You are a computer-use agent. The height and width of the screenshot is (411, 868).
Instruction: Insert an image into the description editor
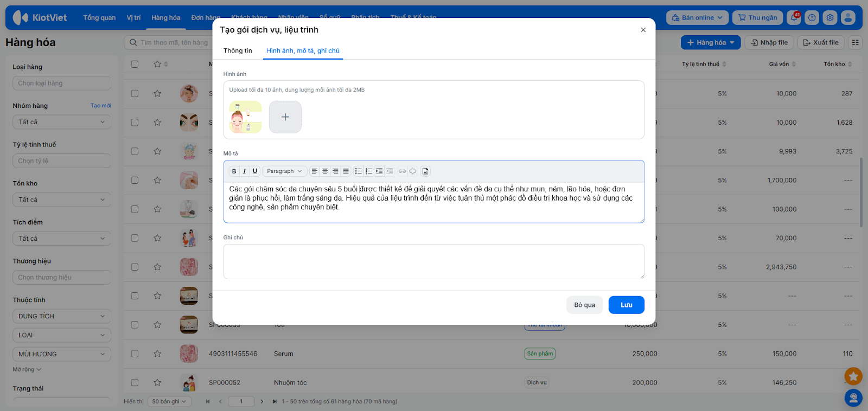tap(425, 171)
